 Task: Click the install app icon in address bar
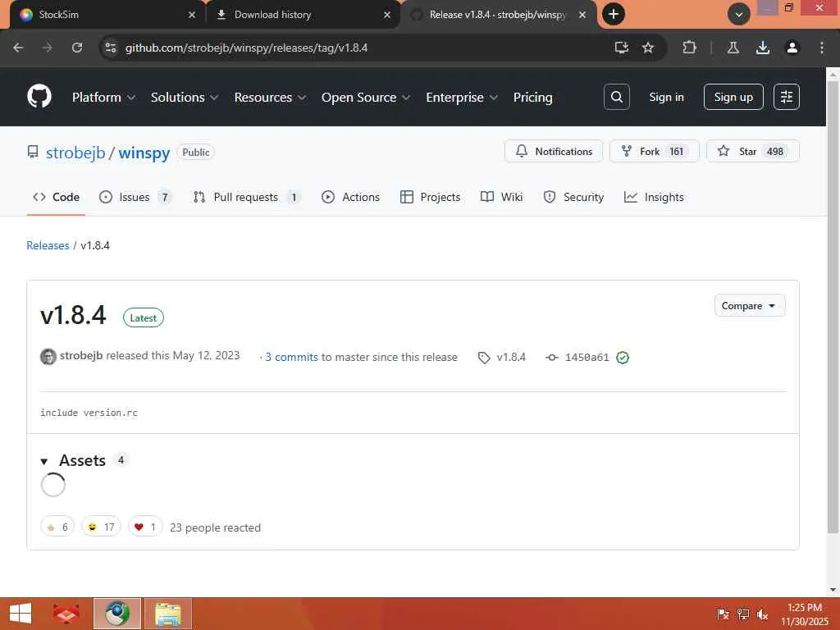pyautogui.click(x=622, y=48)
